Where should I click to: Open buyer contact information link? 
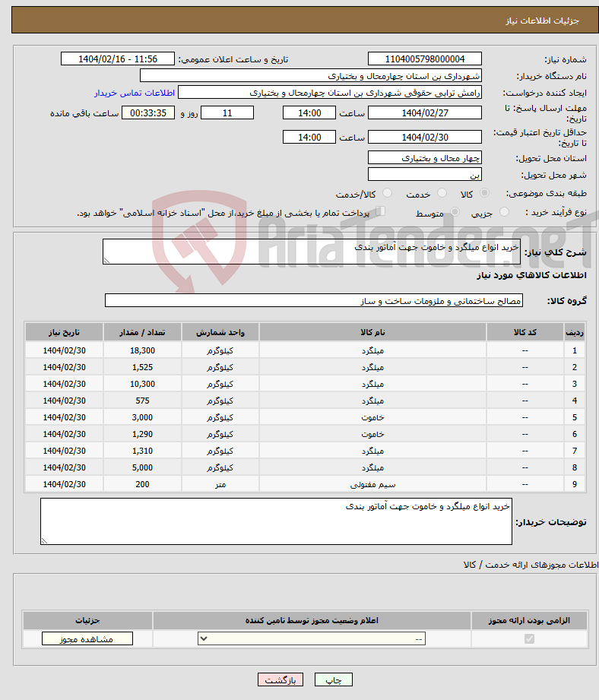click(x=135, y=93)
